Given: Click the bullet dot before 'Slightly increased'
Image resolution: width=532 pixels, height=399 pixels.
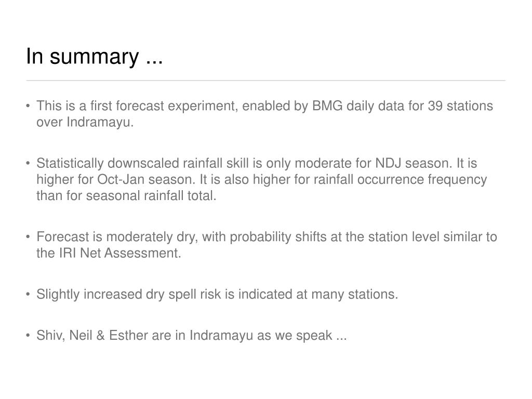Looking at the screenshot, I should pos(28,294).
